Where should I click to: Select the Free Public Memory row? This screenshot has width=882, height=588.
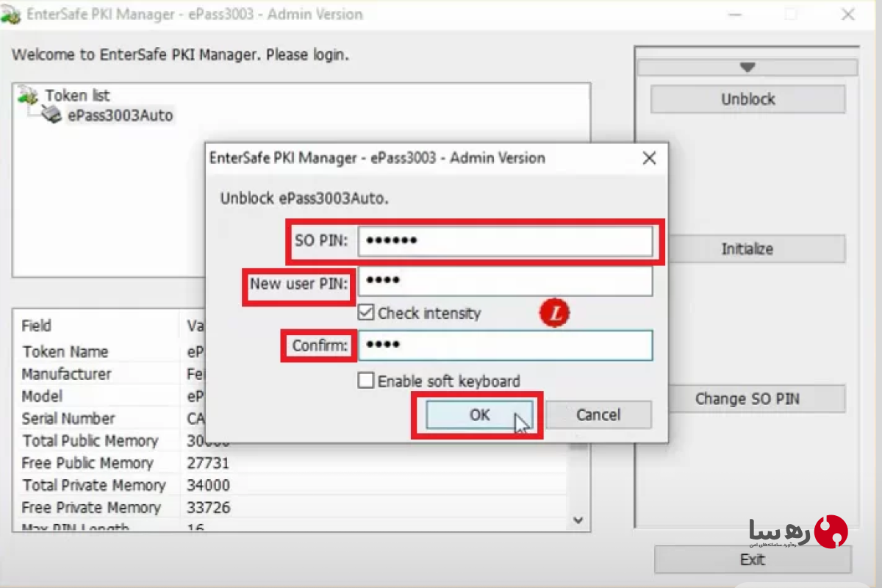point(290,463)
